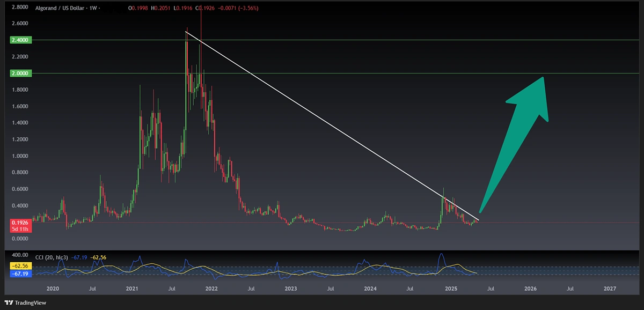The width and height of the screenshot is (644, 310).
Task: Click the red 0.1926 current price label
Action: (x=21, y=222)
